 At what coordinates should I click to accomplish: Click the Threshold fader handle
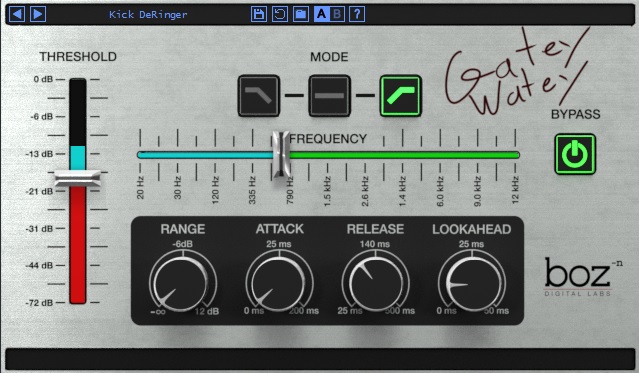tap(77, 179)
